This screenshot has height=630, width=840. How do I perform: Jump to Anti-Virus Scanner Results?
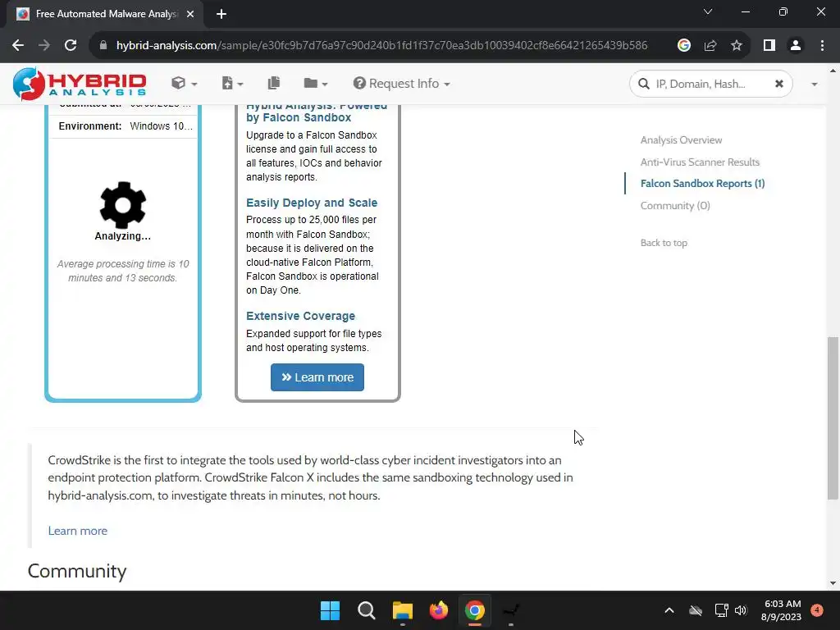[x=700, y=162]
